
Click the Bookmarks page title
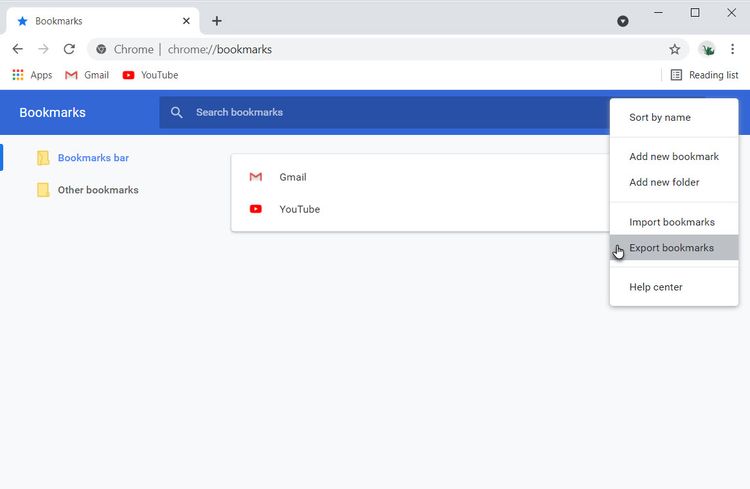pos(53,112)
